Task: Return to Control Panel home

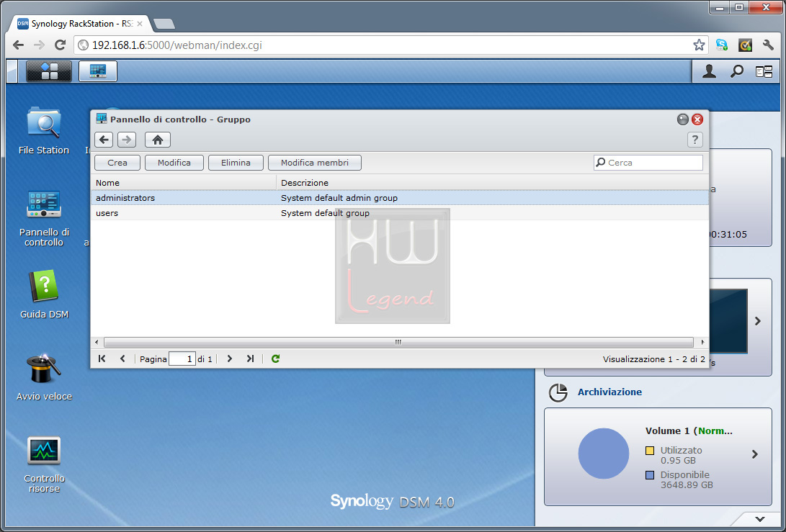Action: pos(157,140)
